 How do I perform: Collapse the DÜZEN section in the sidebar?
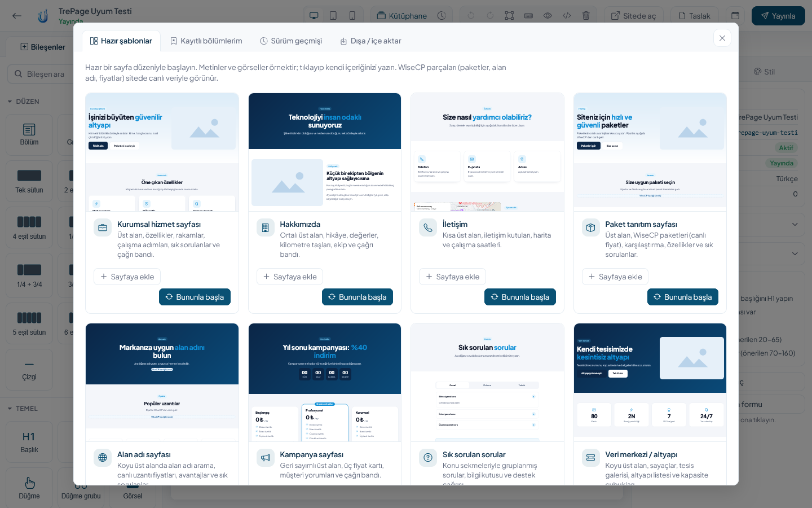coord(24,102)
